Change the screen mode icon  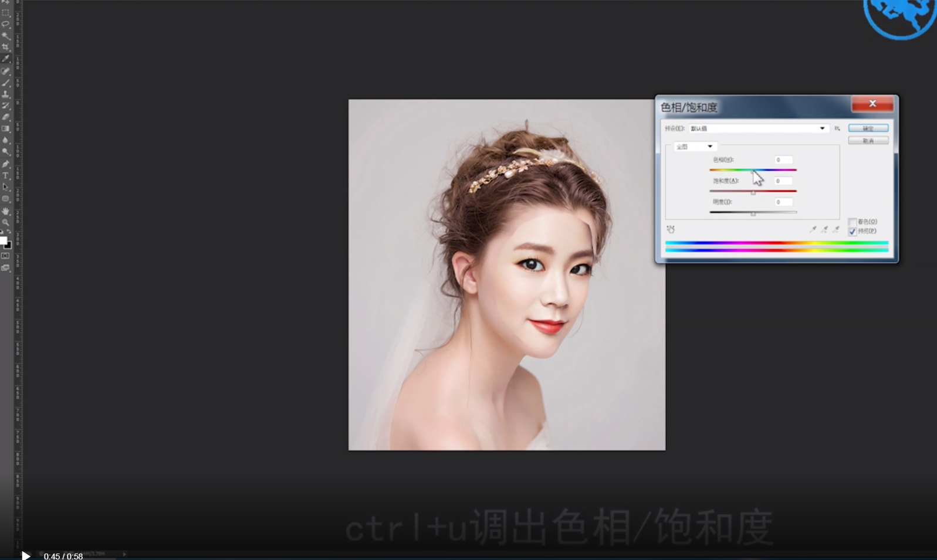(x=5, y=268)
